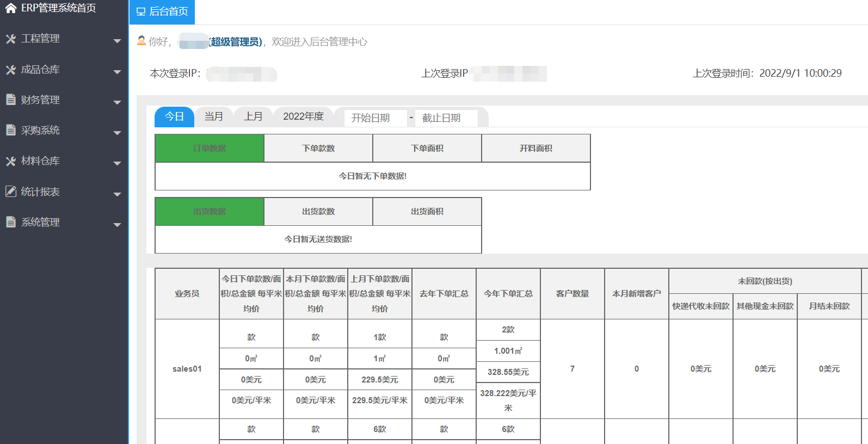Screen dimensions: 868x444
Task: Open the 2022年度 tab
Action: point(303,116)
